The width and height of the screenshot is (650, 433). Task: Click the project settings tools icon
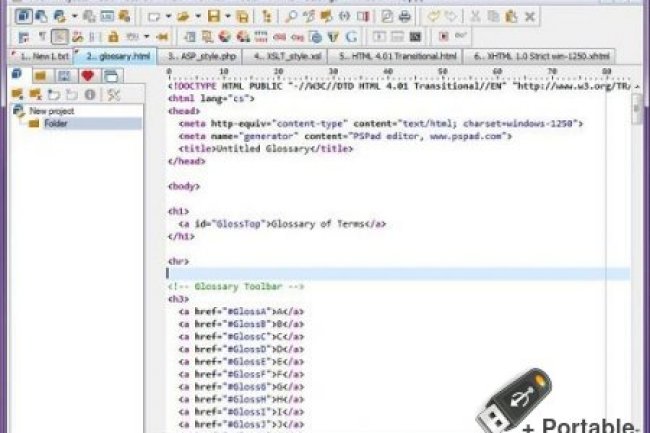(113, 94)
